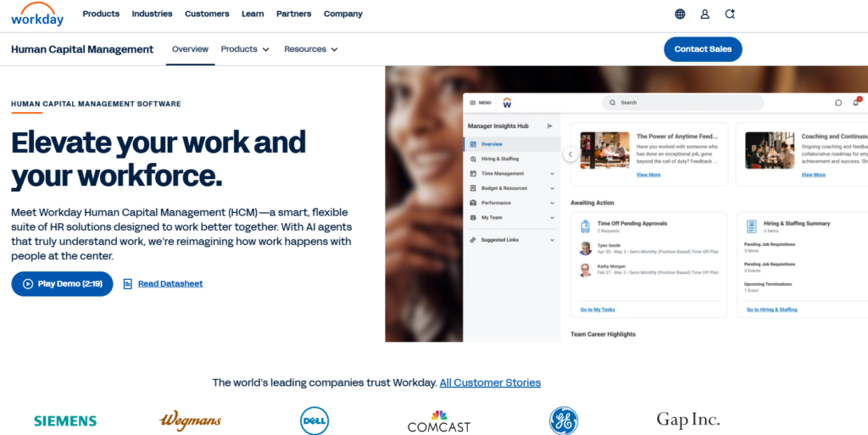Image resolution: width=868 pixels, height=435 pixels.
Task: Click the Human Capital Management heading
Action: (82, 49)
